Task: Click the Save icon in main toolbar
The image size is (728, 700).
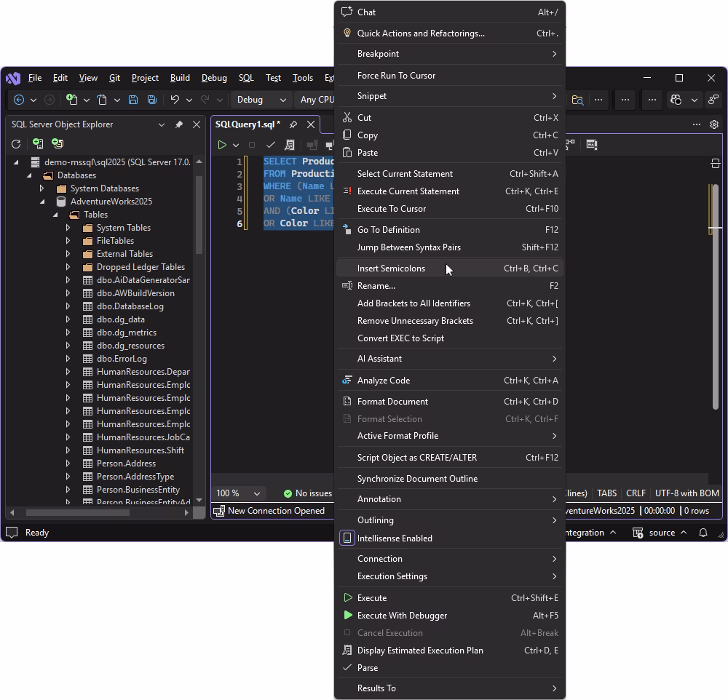Action: click(133, 100)
